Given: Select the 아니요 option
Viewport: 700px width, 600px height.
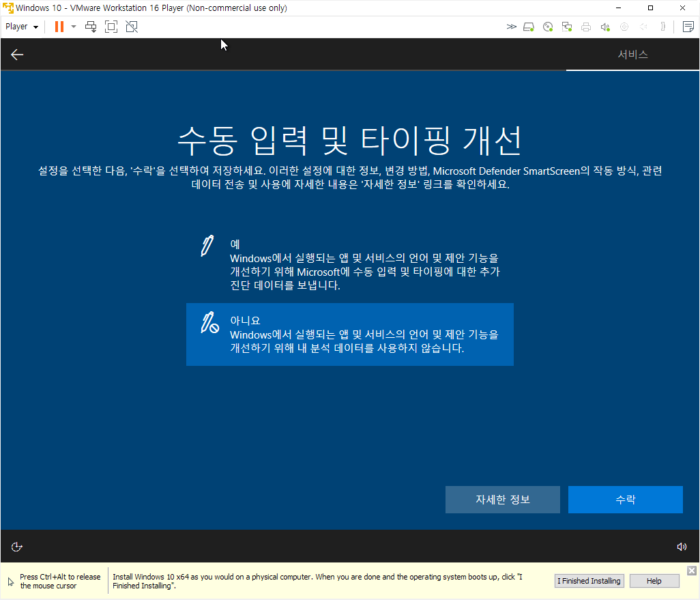Looking at the screenshot, I should 349,334.
